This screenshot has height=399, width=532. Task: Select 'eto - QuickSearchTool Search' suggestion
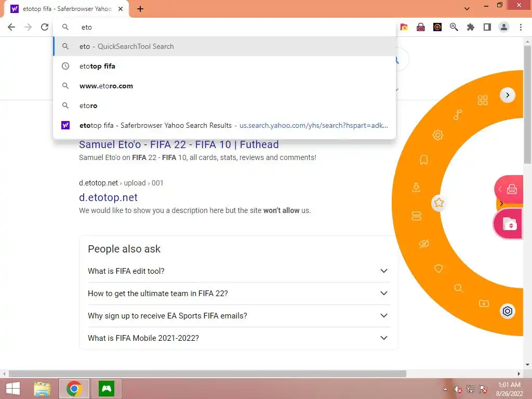[x=224, y=46]
